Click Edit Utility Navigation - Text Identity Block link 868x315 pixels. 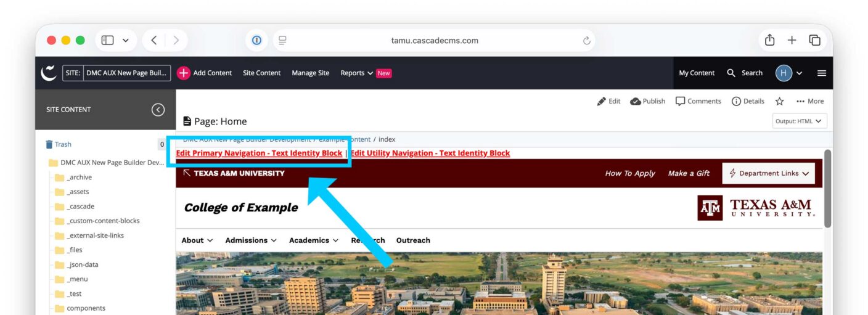(430, 153)
